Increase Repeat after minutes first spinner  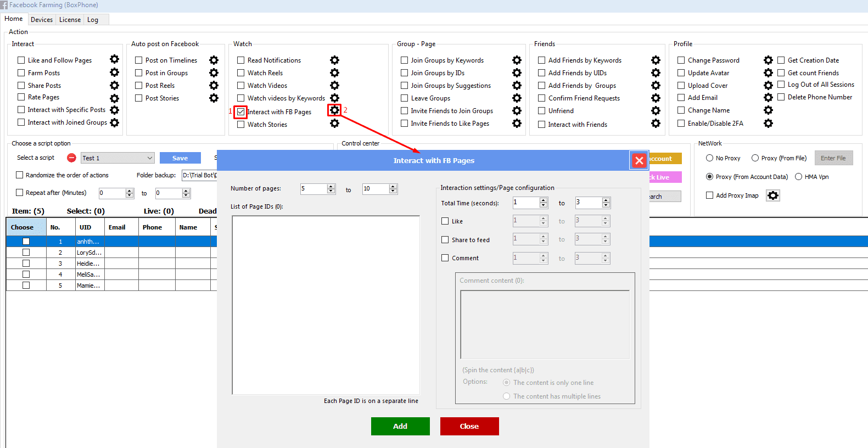130,191
